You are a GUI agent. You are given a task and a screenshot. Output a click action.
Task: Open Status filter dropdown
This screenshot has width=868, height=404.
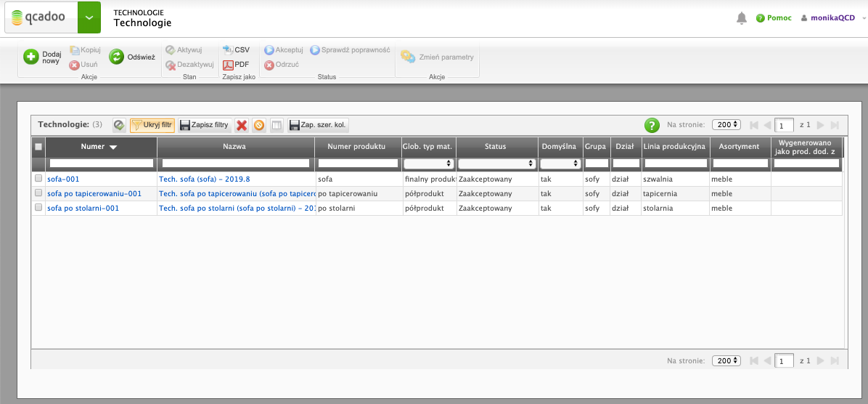click(x=496, y=163)
